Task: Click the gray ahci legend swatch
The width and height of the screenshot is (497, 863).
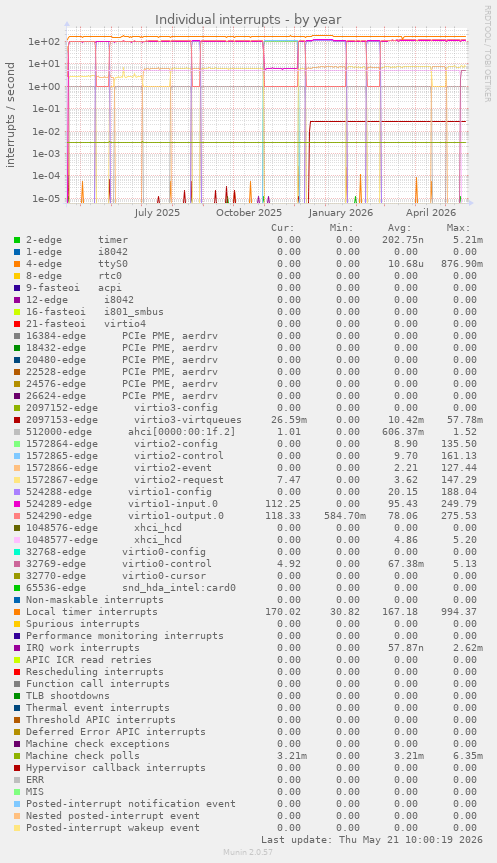Action: point(17,432)
